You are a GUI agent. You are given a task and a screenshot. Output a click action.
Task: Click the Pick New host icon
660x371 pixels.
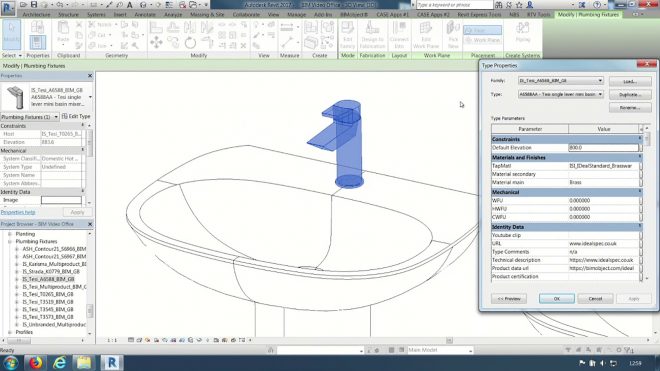point(453,35)
